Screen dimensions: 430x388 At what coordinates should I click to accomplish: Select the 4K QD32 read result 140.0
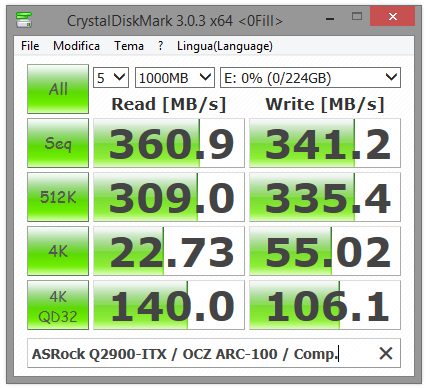[x=169, y=305]
